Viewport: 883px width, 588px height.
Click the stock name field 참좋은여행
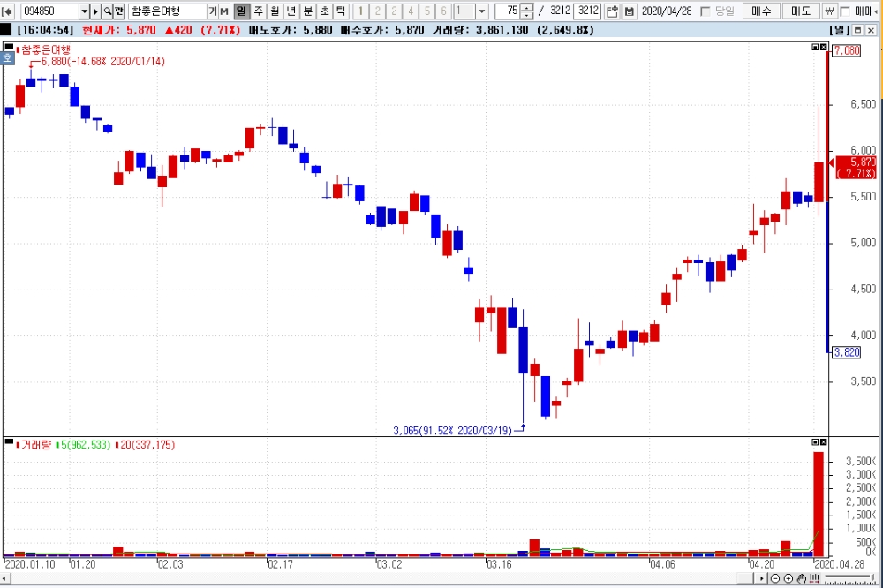(167, 11)
